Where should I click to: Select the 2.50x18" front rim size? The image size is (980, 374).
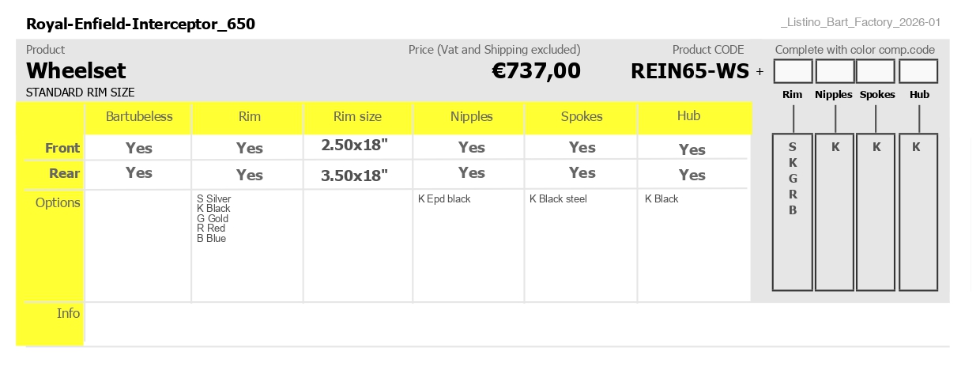pos(355,145)
